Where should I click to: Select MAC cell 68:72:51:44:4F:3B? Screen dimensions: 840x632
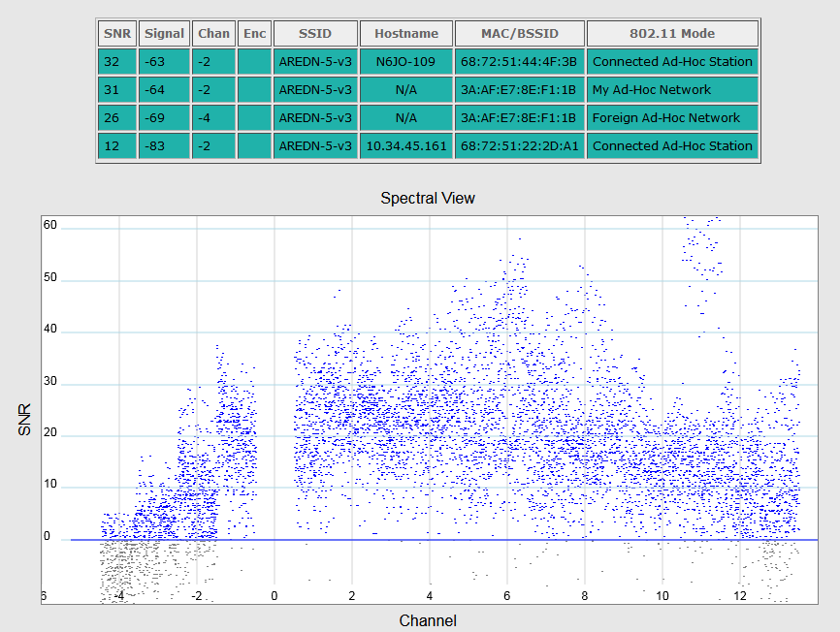[520, 61]
